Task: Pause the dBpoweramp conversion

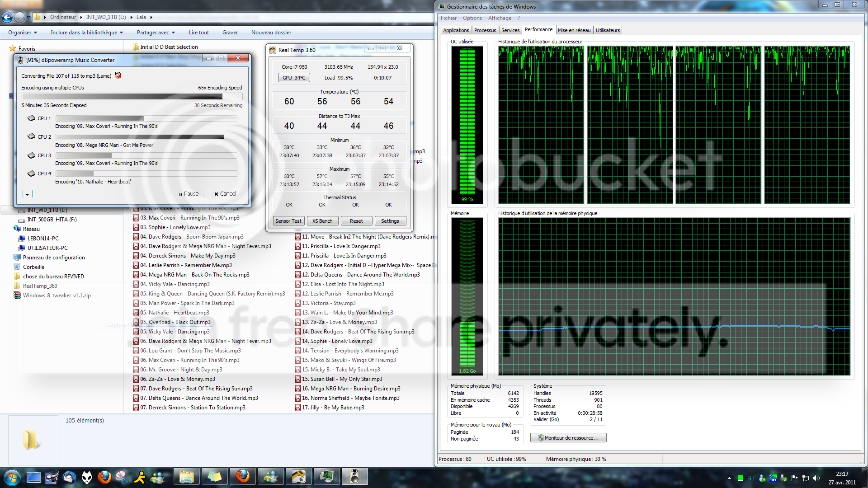Action: [x=189, y=194]
